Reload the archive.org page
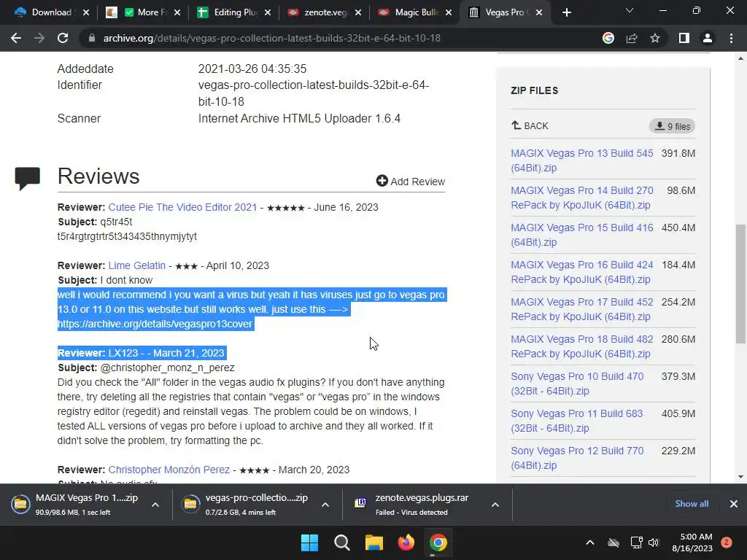The height and width of the screenshot is (560, 747). 63,38
